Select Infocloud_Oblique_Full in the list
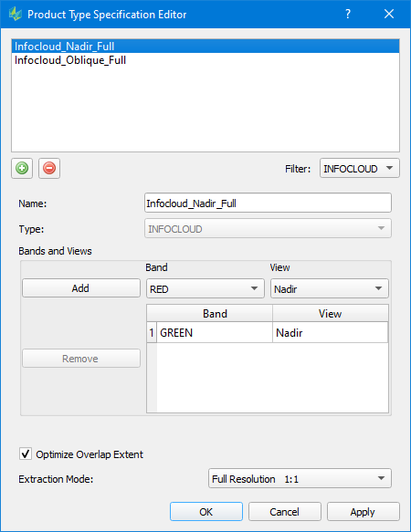411x532 pixels. point(70,60)
